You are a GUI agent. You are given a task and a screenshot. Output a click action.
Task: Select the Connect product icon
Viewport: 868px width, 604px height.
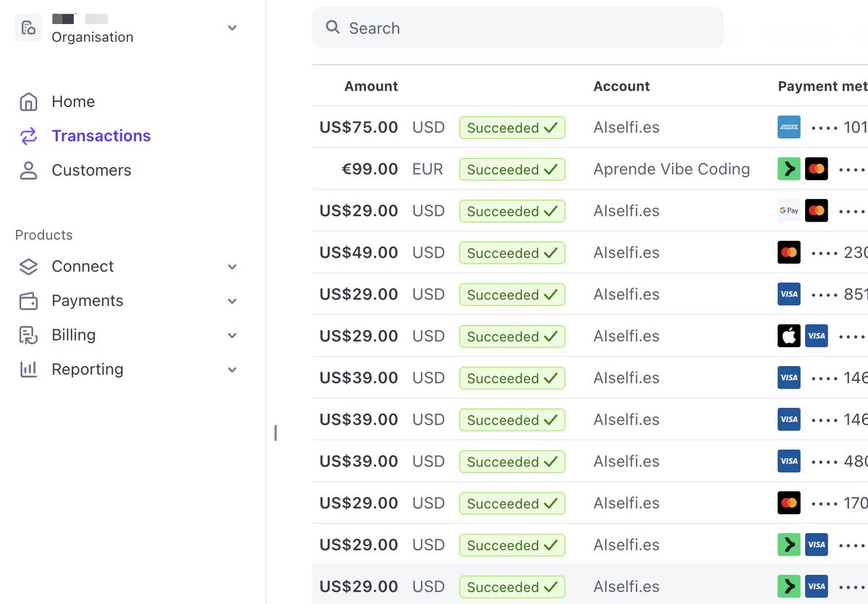pyautogui.click(x=29, y=266)
